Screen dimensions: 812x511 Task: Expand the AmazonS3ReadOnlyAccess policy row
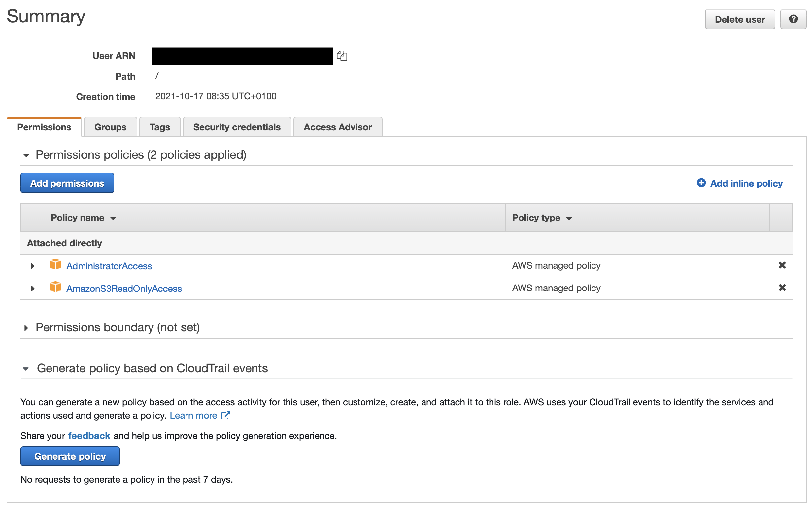(x=32, y=289)
